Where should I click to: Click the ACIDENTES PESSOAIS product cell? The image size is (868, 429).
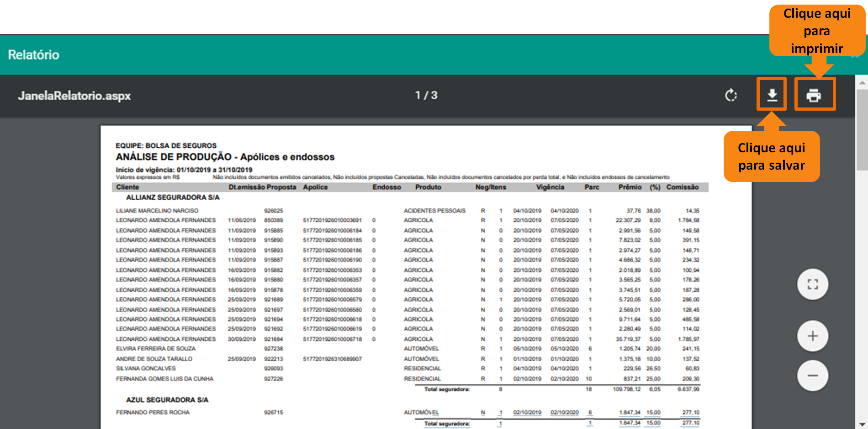point(434,211)
